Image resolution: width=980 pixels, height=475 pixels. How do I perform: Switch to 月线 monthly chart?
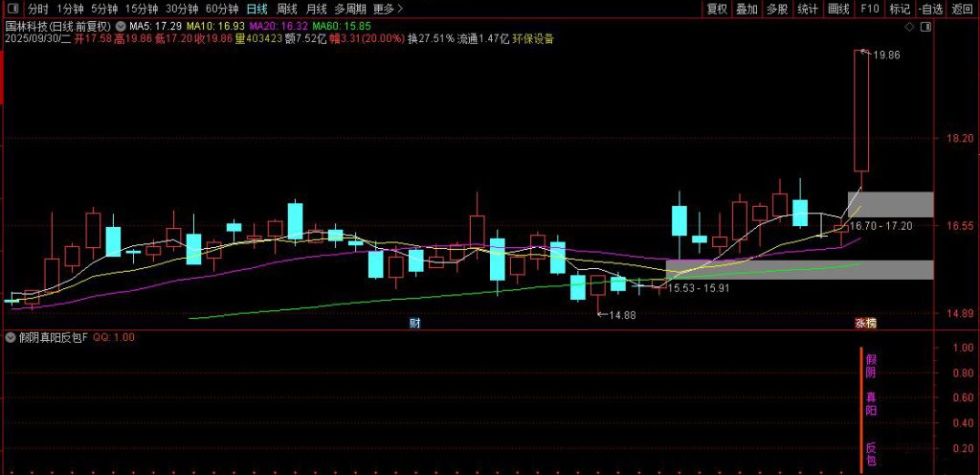coord(316,9)
